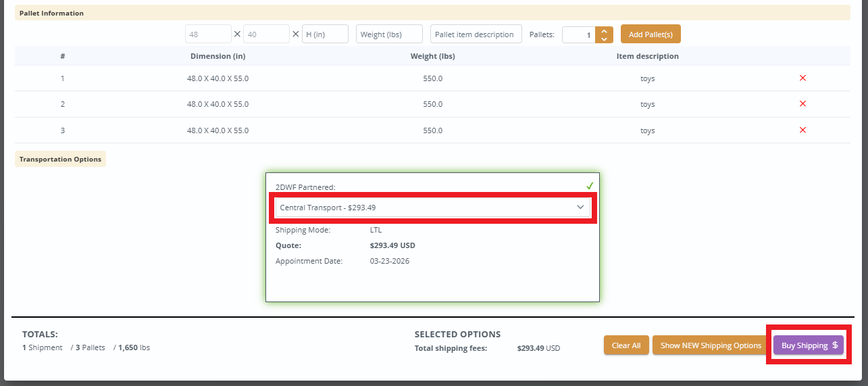This screenshot has height=386, width=868.
Task: Open the Central Transport carrier dropdown
Action: point(432,208)
